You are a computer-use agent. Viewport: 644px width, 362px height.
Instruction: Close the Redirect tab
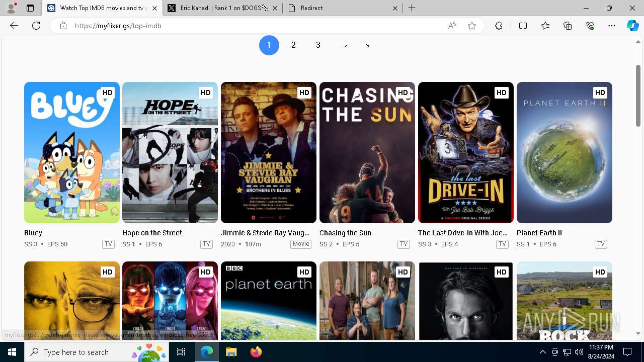pyautogui.click(x=395, y=8)
